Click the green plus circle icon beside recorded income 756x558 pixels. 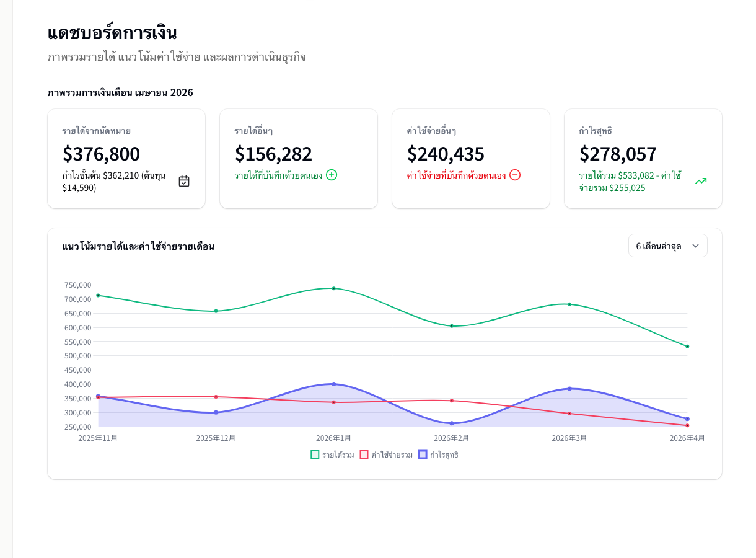332,175
